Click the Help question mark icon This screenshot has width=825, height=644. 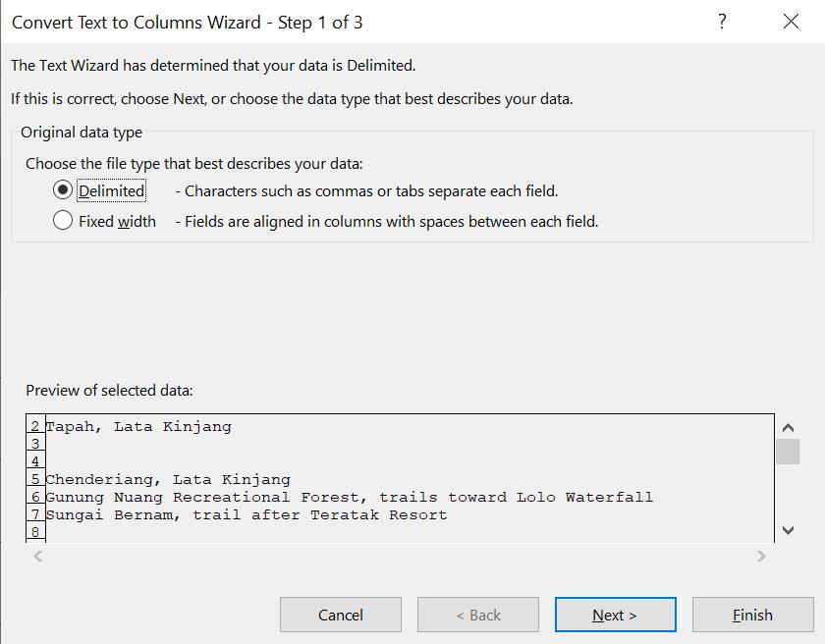[x=722, y=22]
